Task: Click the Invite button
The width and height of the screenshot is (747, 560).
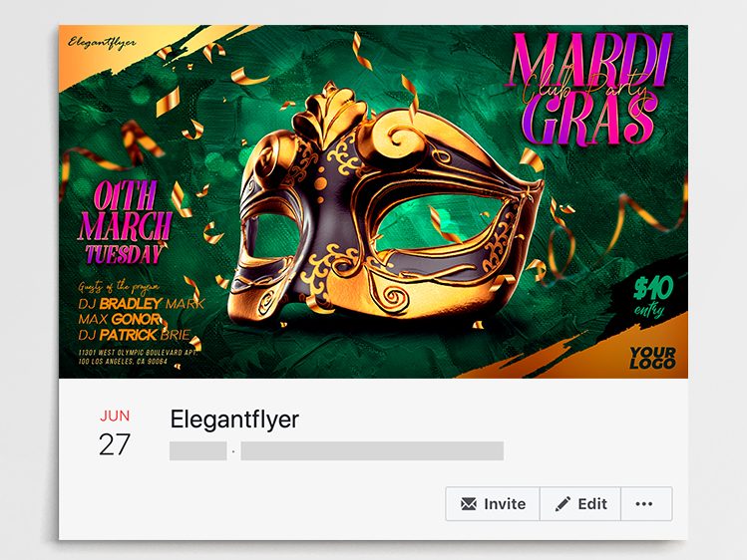Action: coord(493,504)
